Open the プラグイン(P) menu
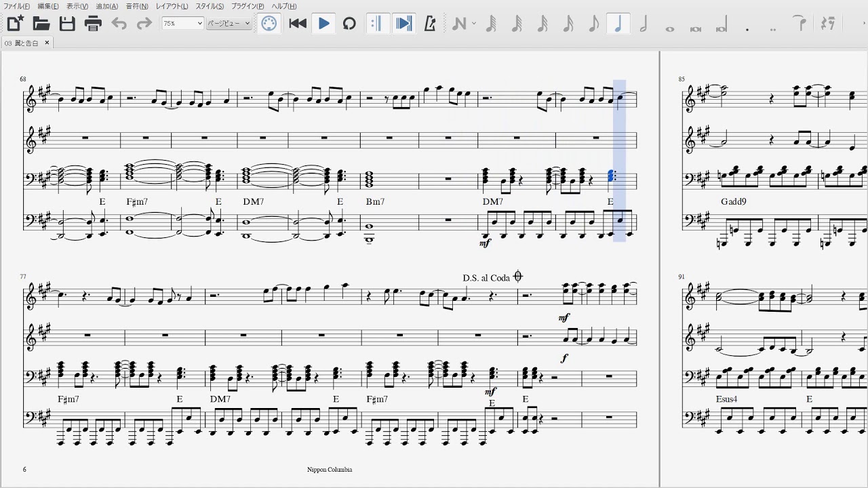This screenshot has height=488, width=868. (x=248, y=6)
